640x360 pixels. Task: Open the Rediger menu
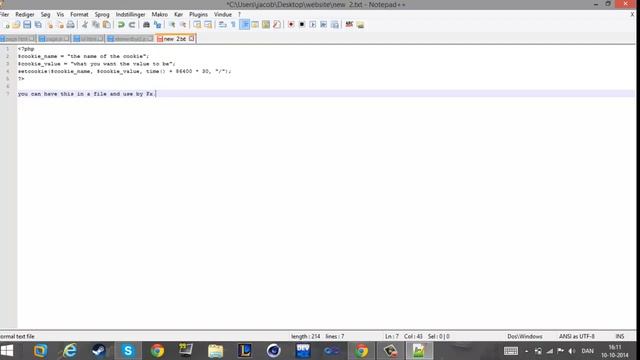tap(25, 14)
